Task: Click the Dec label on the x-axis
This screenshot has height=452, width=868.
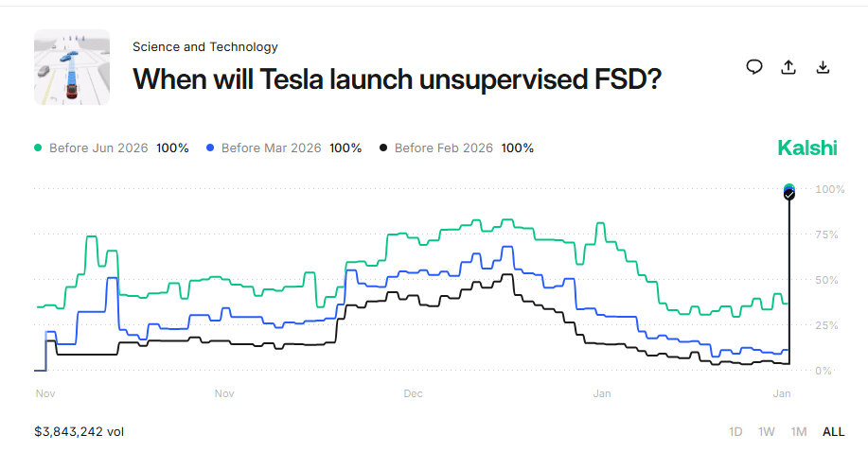Action: pos(413,391)
